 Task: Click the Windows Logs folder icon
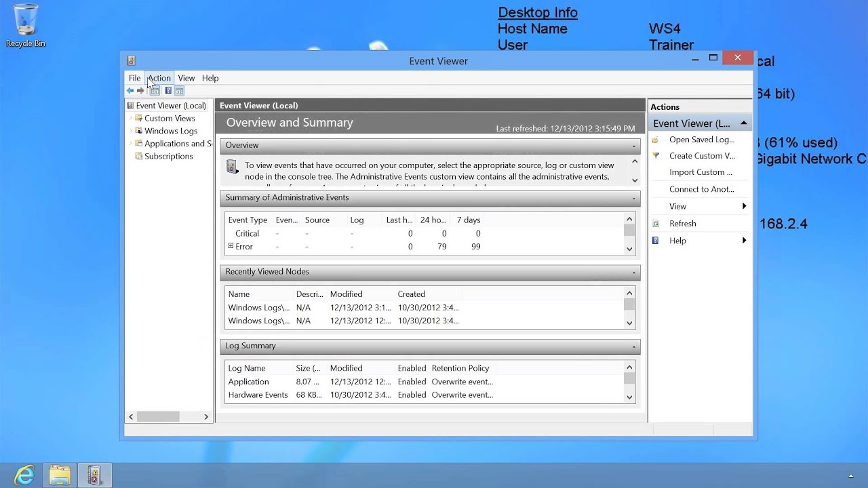pos(138,131)
